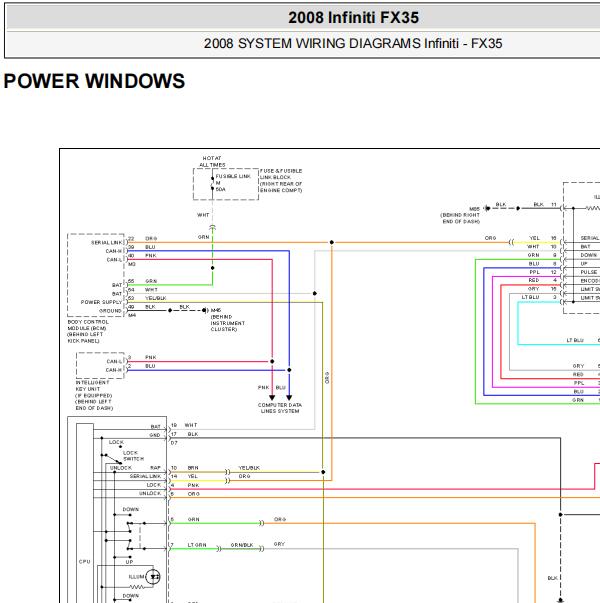Click the "UNLOCK" pin label at pin 6
This screenshot has width=600, height=603.
click(x=150, y=493)
